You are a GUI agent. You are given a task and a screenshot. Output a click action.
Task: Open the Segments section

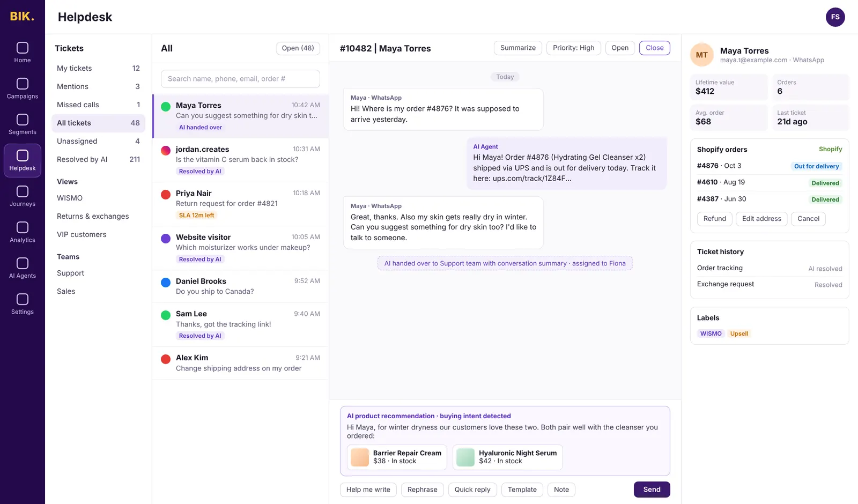(23, 125)
